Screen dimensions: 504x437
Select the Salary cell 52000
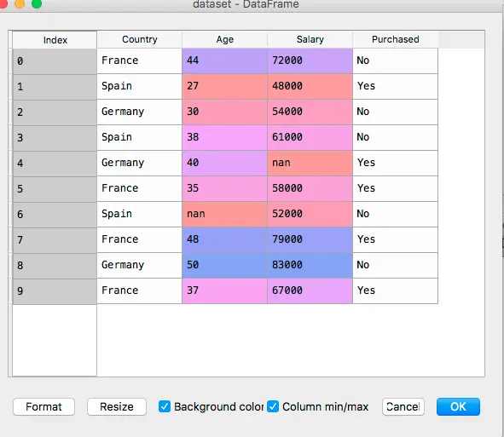(310, 214)
